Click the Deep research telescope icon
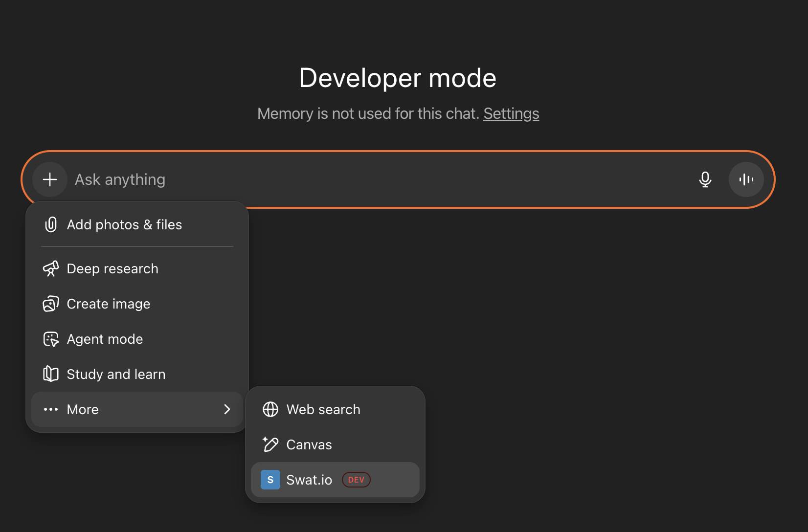The width and height of the screenshot is (808, 532). click(x=51, y=268)
